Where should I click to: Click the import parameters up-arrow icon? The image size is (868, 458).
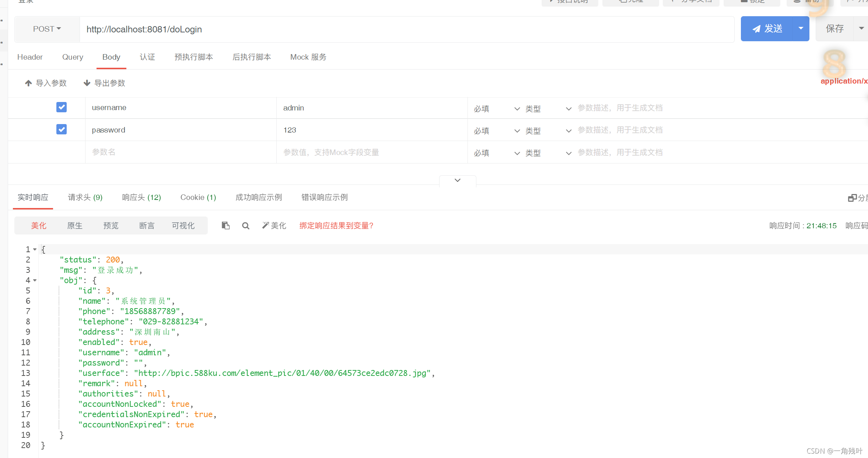tap(28, 83)
